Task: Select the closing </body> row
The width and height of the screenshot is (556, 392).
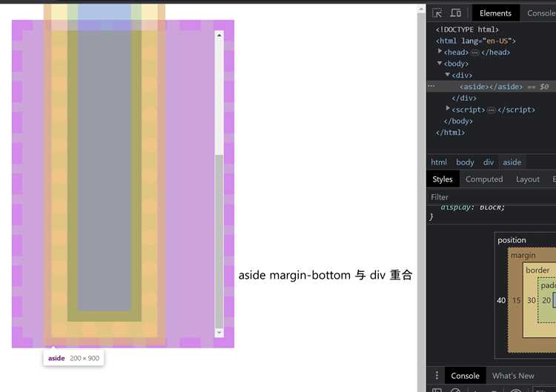Action: click(x=458, y=121)
